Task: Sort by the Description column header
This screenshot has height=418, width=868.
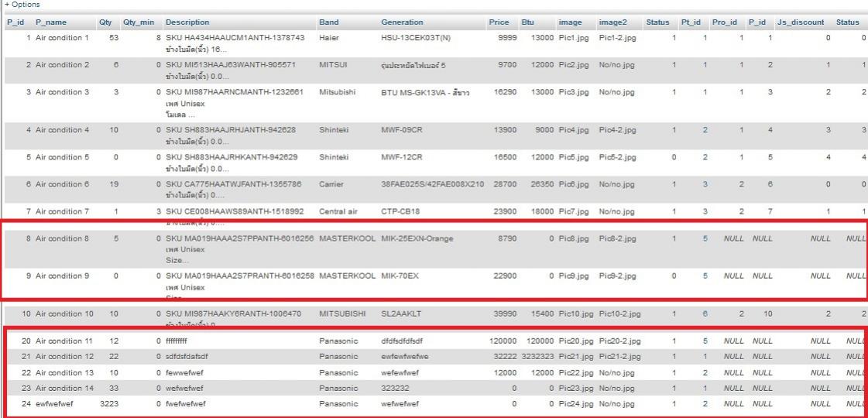Action: [187, 22]
